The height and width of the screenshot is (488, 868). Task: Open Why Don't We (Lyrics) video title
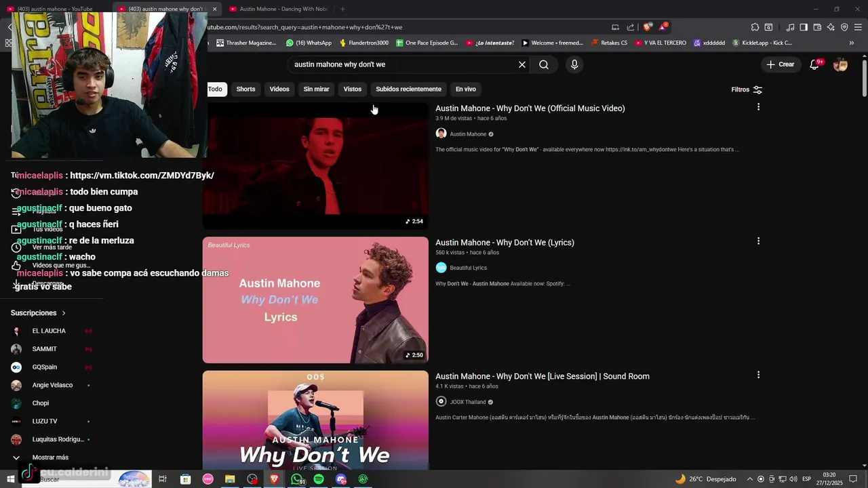coord(505,243)
